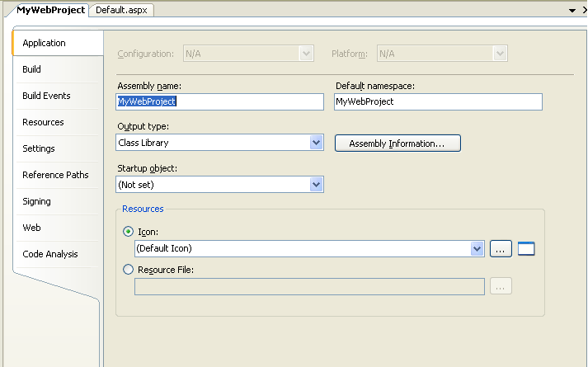Switch to the Signing tab
This screenshot has width=588, height=367.
tap(36, 201)
